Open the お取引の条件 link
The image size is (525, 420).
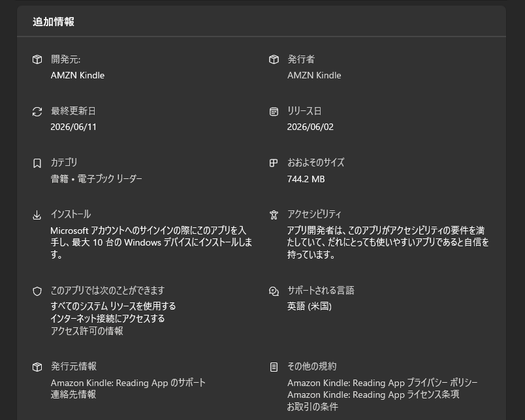tap(313, 406)
